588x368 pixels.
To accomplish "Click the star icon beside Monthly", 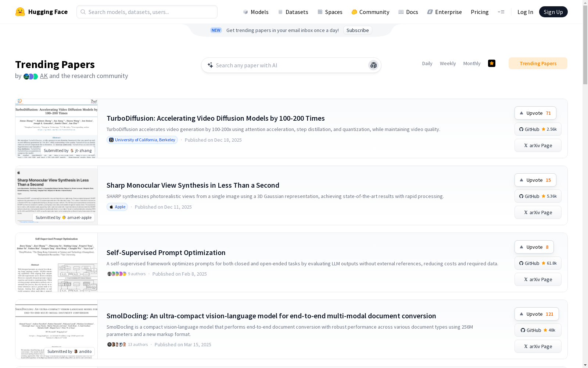I will point(492,63).
